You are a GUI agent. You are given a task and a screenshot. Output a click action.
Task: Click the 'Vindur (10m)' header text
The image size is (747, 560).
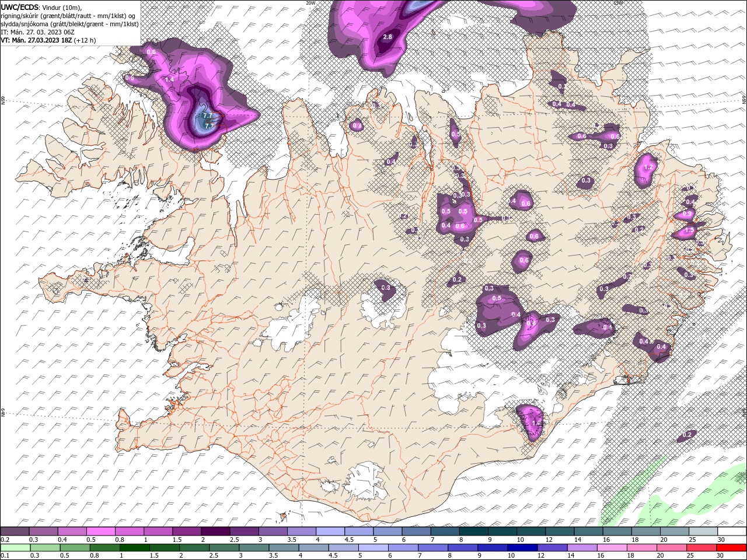[x=62, y=7]
